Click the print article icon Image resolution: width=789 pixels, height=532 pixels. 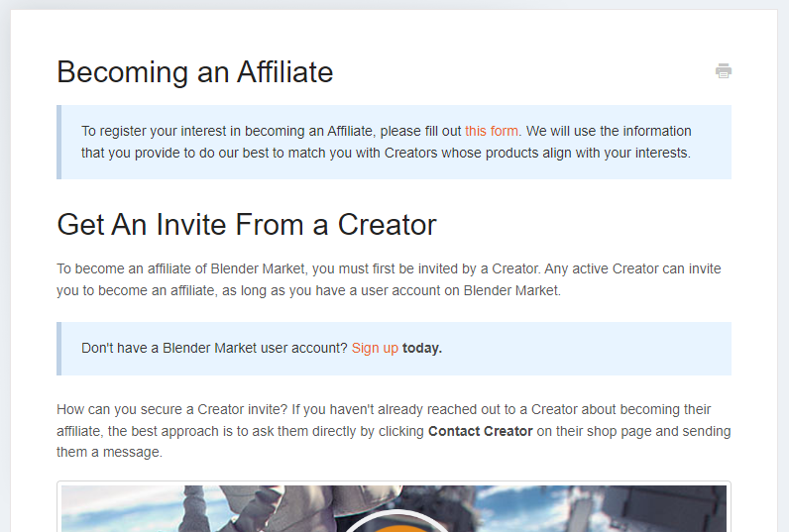pyautogui.click(x=723, y=71)
